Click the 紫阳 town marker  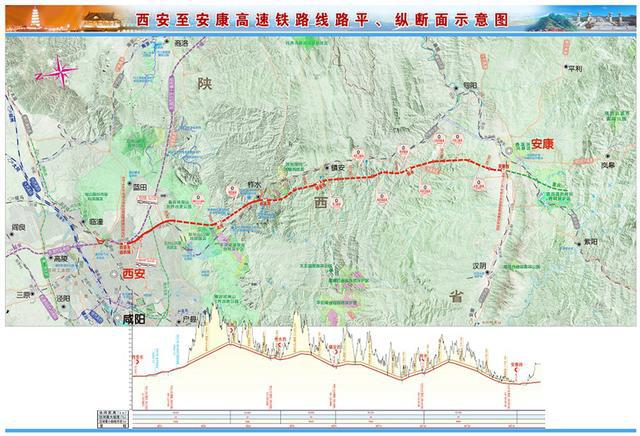[594, 241]
